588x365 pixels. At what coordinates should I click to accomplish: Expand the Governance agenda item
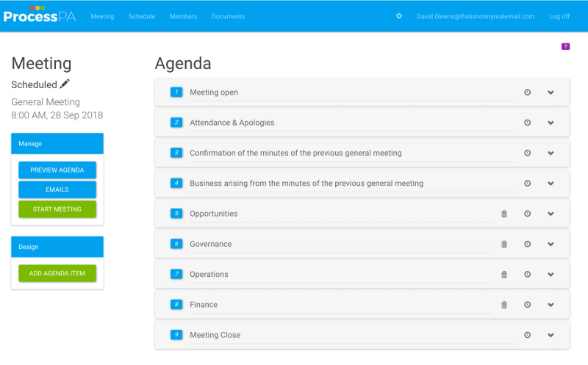pyautogui.click(x=551, y=245)
